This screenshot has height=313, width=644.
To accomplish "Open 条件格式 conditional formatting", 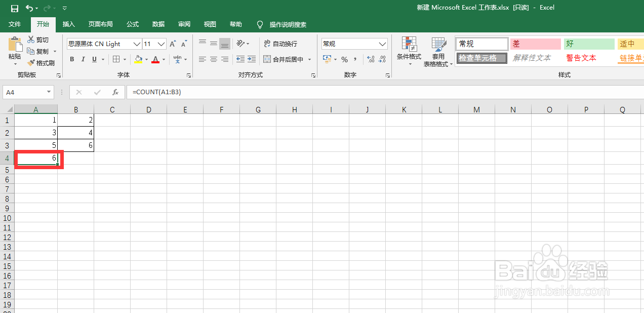I will 409,51.
